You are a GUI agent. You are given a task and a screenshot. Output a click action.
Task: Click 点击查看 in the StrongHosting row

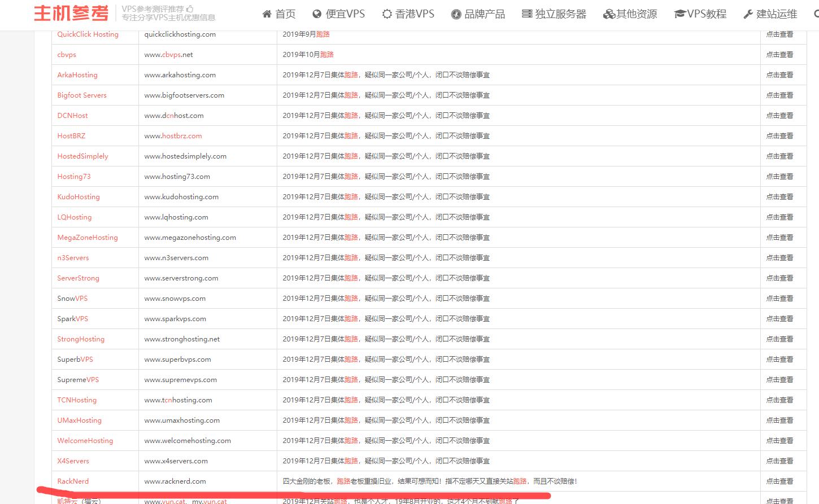click(779, 339)
